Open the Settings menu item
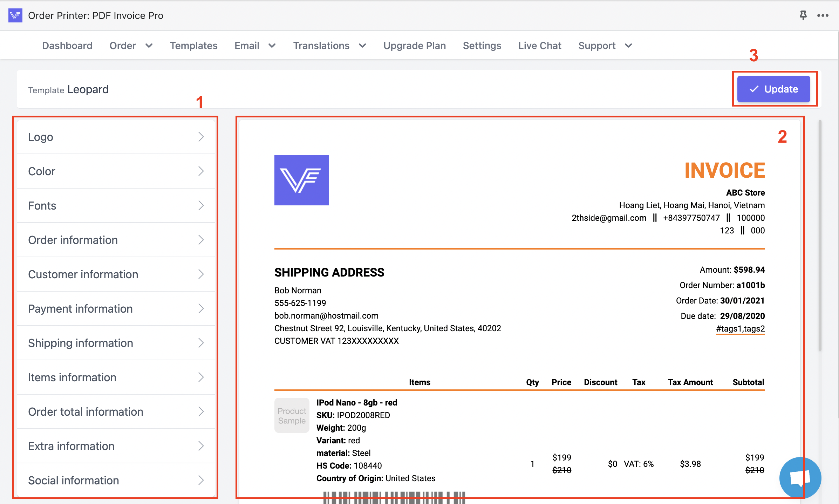 pyautogui.click(x=482, y=46)
